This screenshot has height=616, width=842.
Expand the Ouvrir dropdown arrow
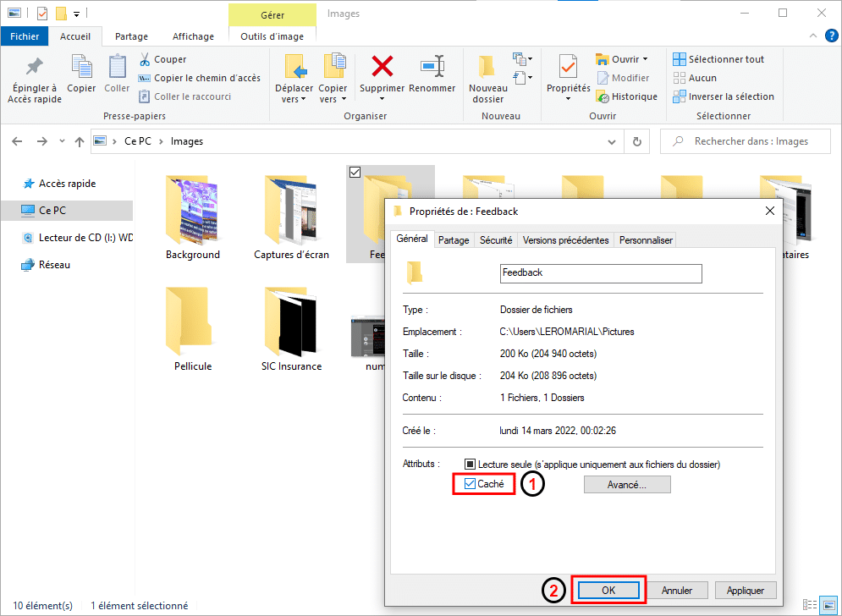pos(646,59)
